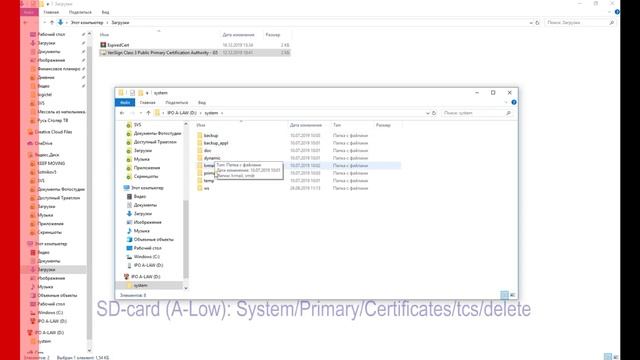640x360 pixels.
Task: Expand address bar history in Загрузки window
Action: point(531,23)
